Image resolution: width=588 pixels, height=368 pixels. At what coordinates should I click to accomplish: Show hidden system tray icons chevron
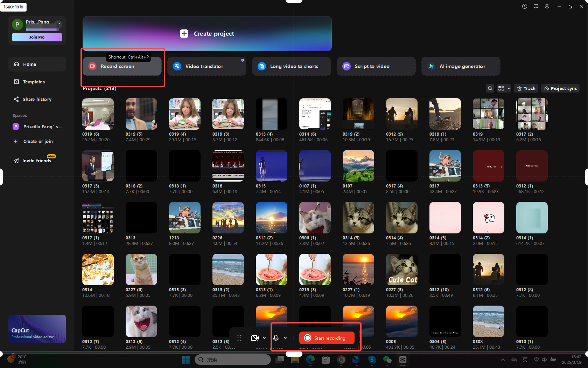[x=503, y=360]
